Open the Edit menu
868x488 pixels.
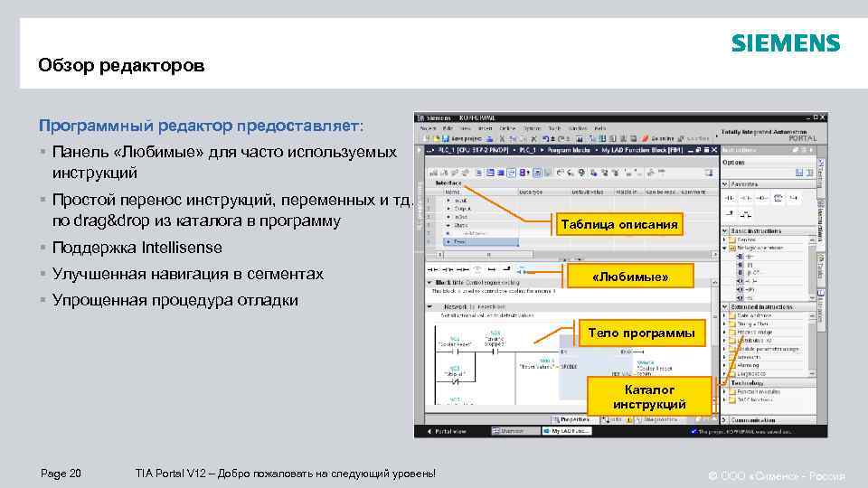(x=448, y=128)
